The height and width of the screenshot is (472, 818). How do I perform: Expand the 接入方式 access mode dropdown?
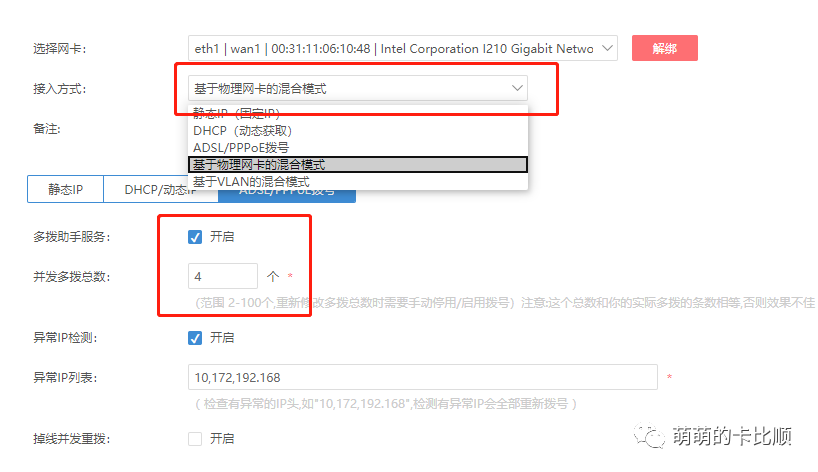(x=357, y=88)
